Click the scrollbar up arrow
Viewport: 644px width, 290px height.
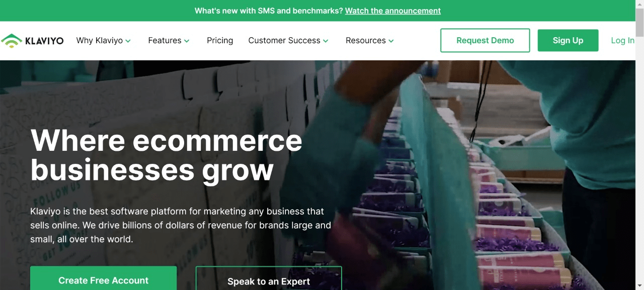[639, 4]
